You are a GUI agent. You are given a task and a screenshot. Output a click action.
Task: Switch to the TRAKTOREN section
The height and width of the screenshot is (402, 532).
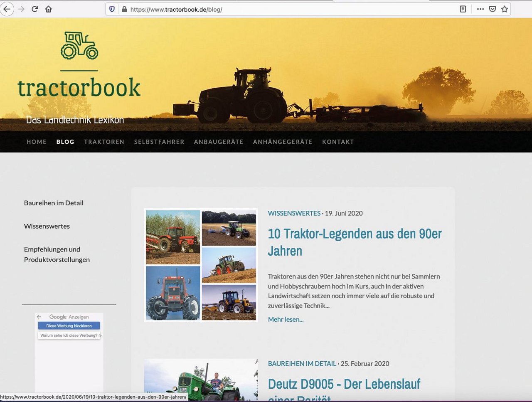104,142
